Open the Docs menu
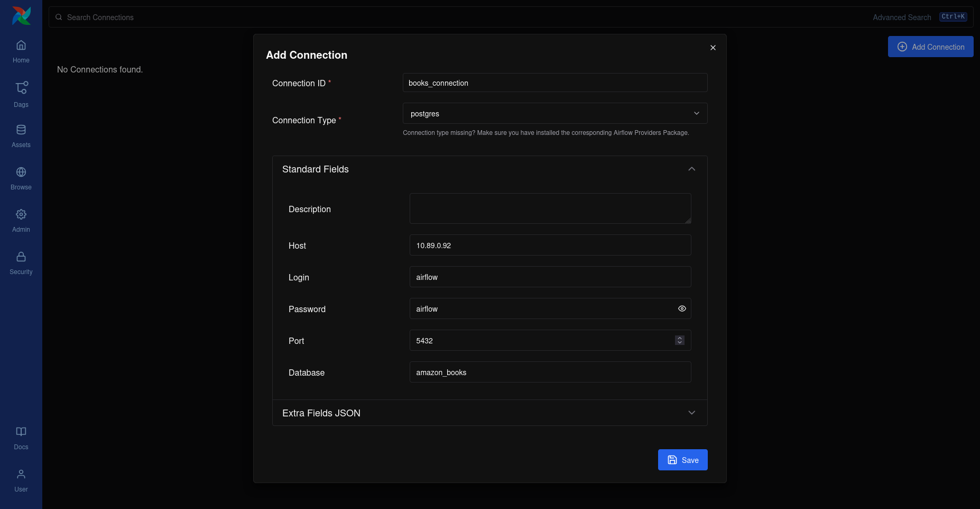The width and height of the screenshot is (980, 509). pos(21,438)
